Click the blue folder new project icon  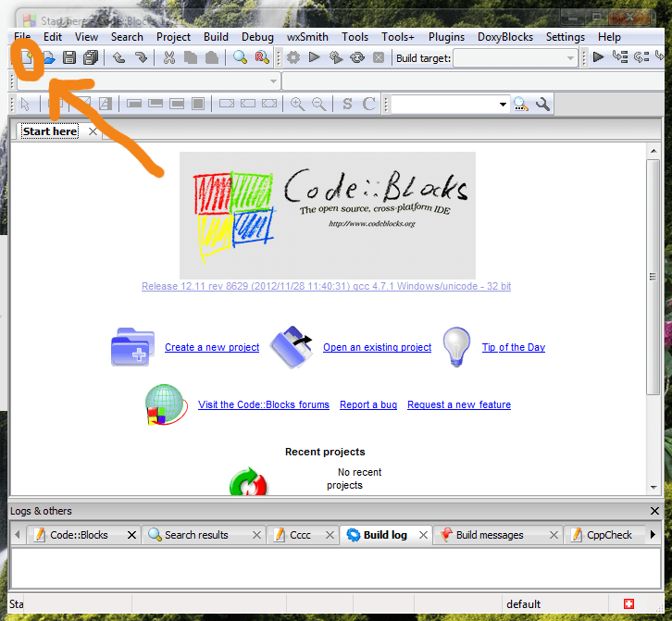coord(132,347)
